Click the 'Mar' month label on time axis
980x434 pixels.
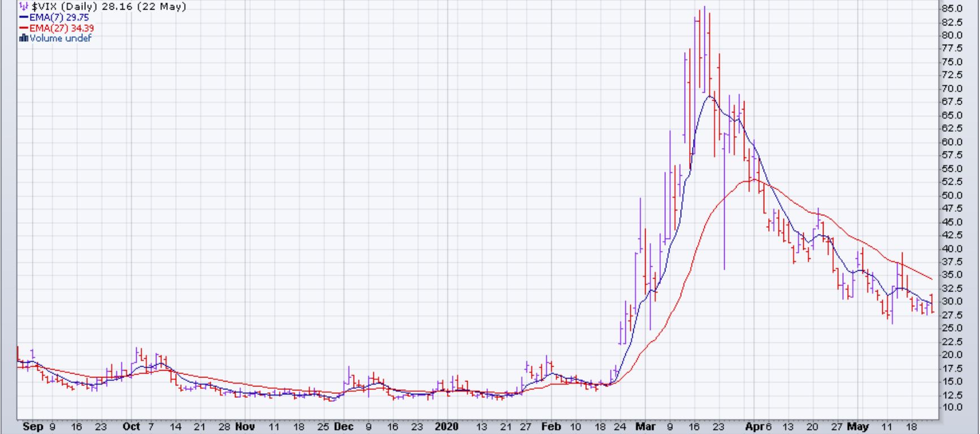[x=645, y=427]
